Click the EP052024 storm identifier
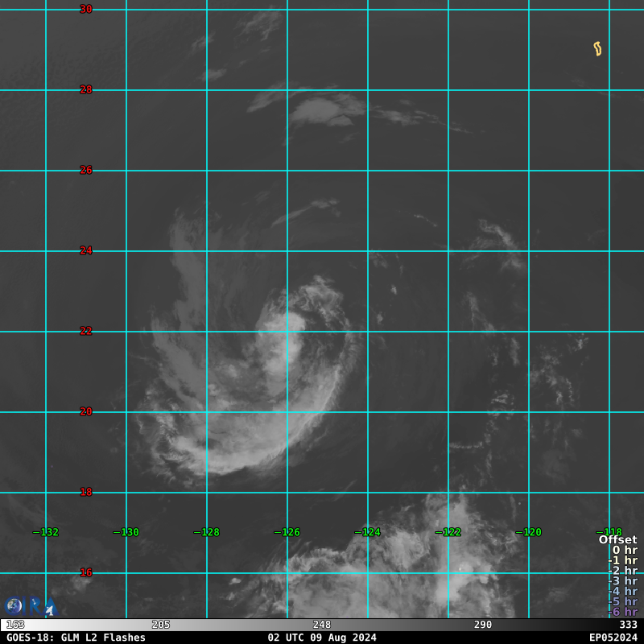Viewport: 644px width, 644px height. (613, 638)
